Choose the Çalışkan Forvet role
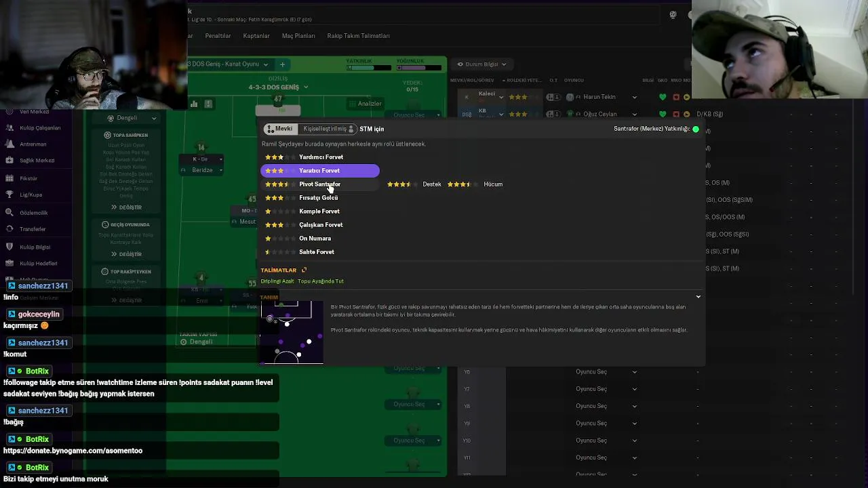868x488 pixels. click(x=320, y=225)
